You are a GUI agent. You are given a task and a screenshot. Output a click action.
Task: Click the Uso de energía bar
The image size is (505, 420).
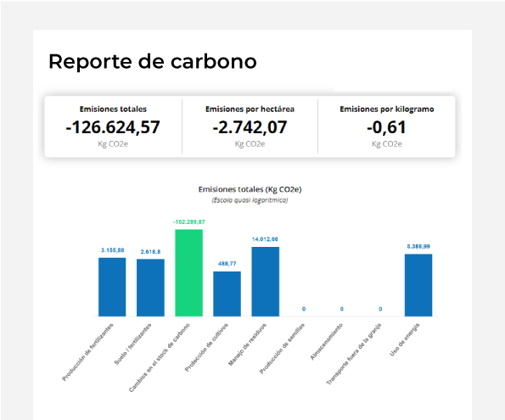coord(418,285)
